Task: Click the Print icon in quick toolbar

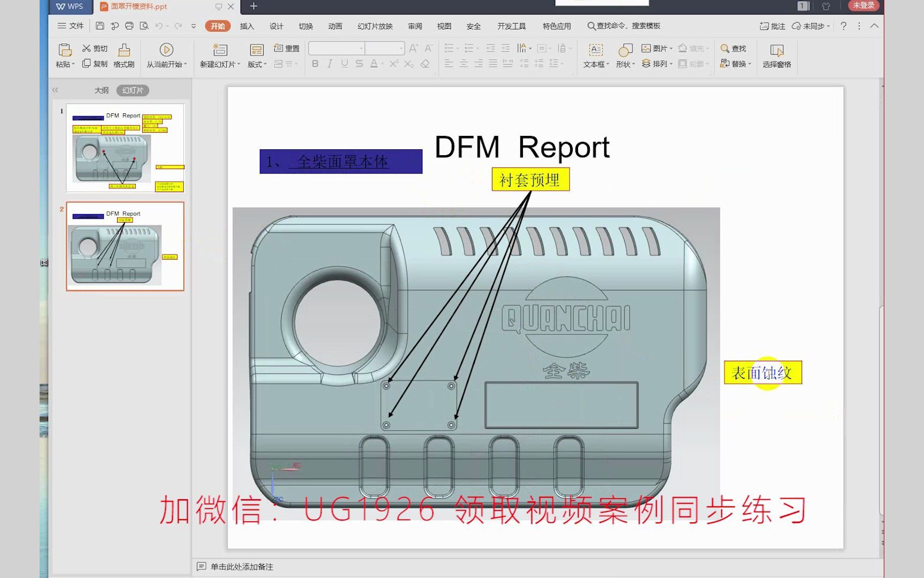Action: [129, 26]
